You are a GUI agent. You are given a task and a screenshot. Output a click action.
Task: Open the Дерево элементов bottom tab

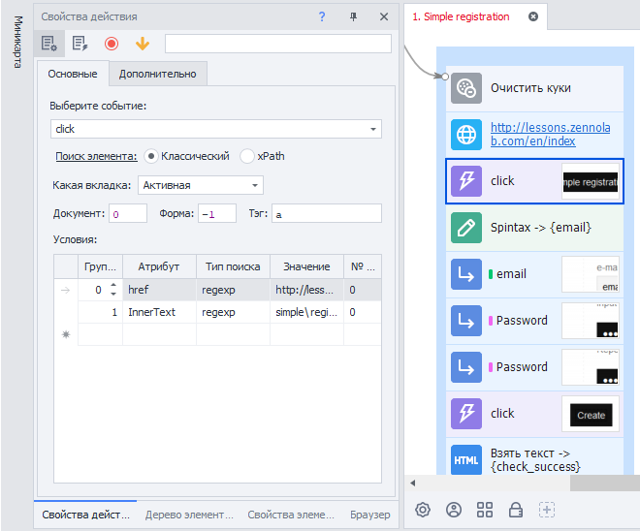[189, 515]
